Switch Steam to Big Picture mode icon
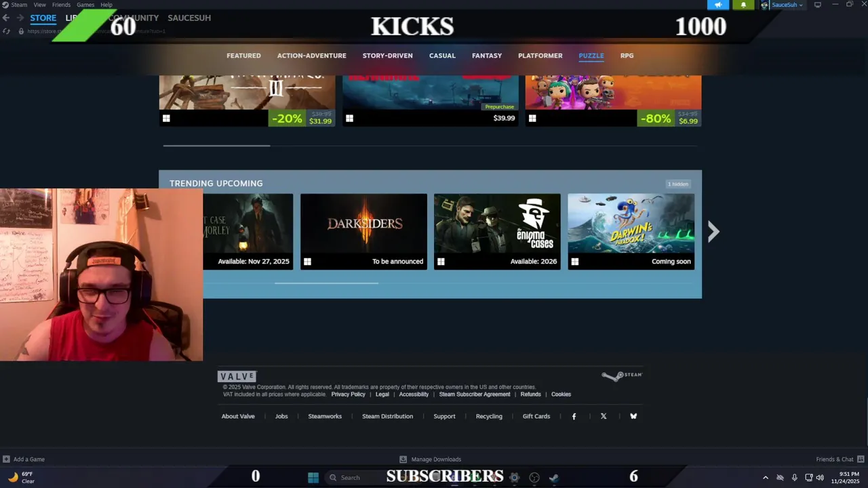 tap(818, 5)
